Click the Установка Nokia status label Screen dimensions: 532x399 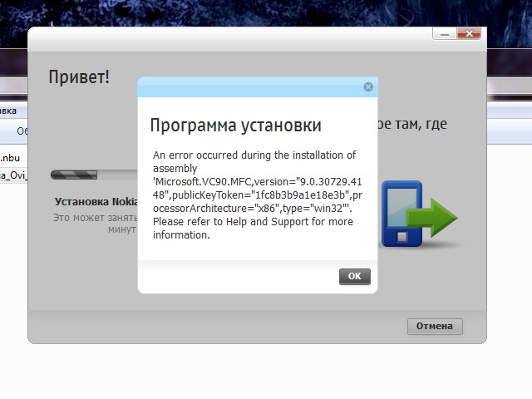click(96, 201)
